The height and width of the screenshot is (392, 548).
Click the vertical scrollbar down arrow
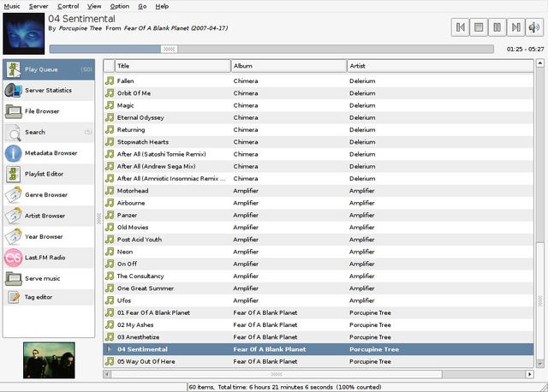click(540, 364)
